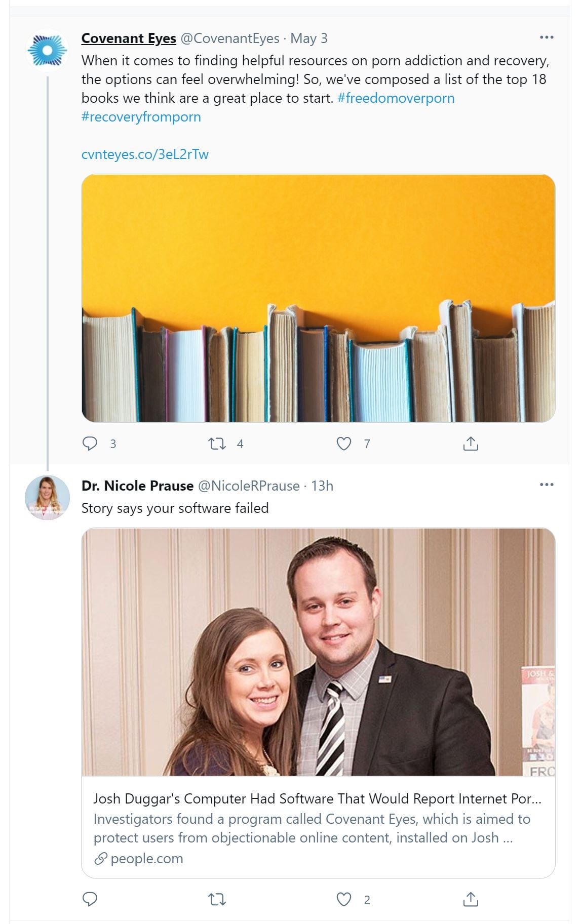Share the Covenant Eyes tweet
The height and width of the screenshot is (924, 581).
click(471, 444)
